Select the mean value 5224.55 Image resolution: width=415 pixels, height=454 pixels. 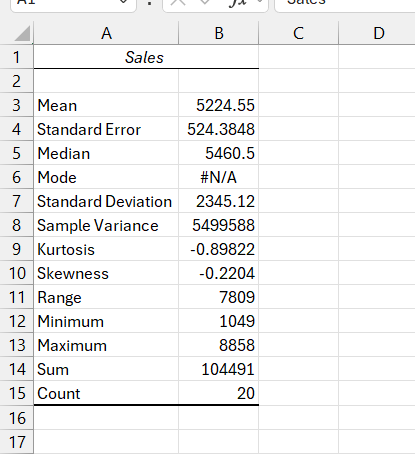219,105
